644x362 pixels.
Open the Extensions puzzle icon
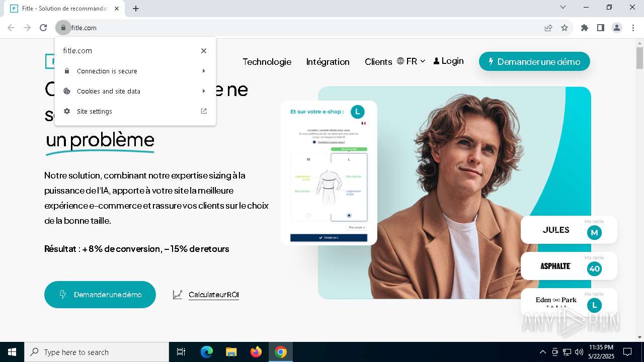tap(585, 28)
